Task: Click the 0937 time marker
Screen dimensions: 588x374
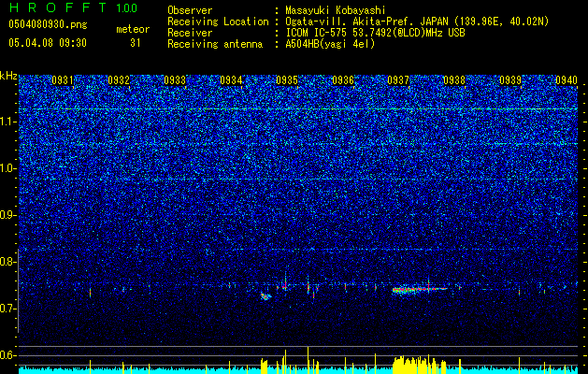Action: pyautogui.click(x=398, y=80)
